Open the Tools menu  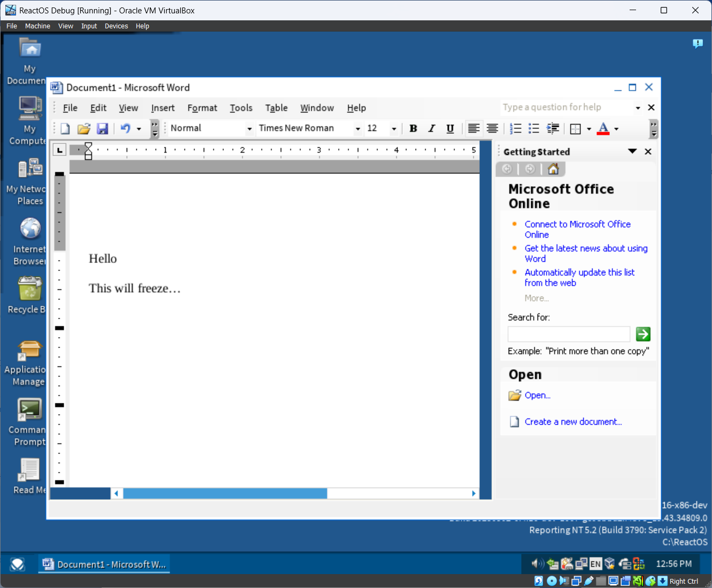pyautogui.click(x=241, y=108)
